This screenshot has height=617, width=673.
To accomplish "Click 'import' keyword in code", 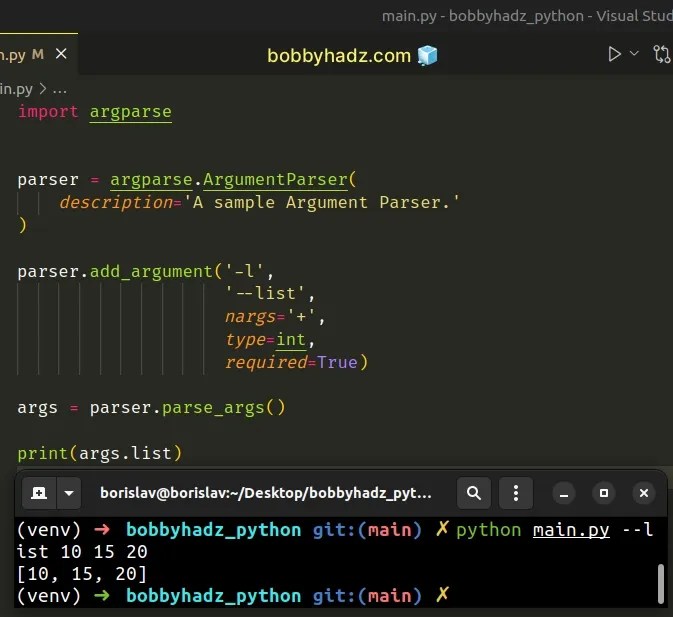I will (48, 112).
